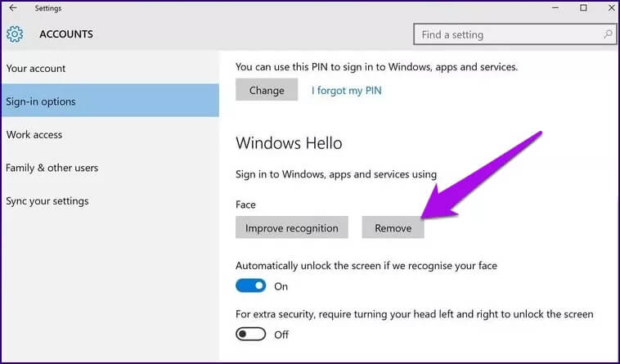Viewport: 620px width, 364px height.
Task: Click 'Sign in to Windows, apps and services using'
Action: pos(336,174)
